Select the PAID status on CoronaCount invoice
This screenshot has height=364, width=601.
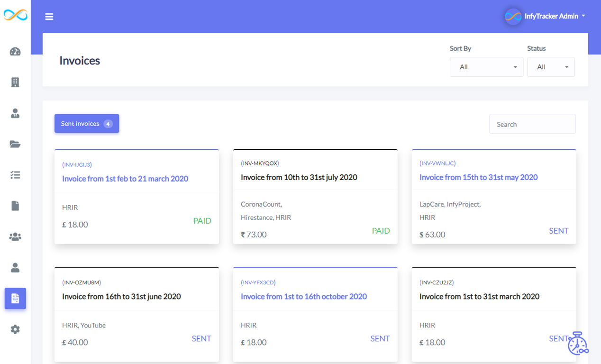pyautogui.click(x=381, y=230)
